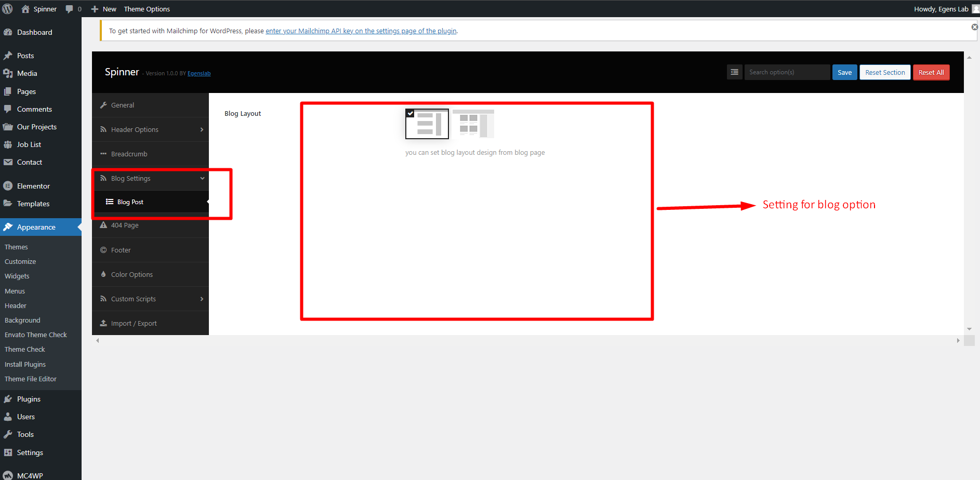Select the list-style blog layout with sidebar
Image resolution: width=980 pixels, height=480 pixels.
coord(427,124)
